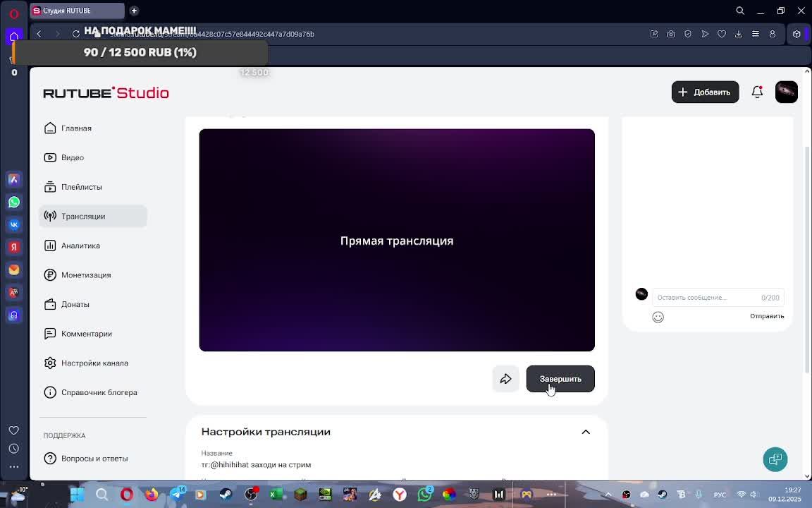The image size is (812, 508).
Task: Open Yandex in the Opera sidebar
Action: click(14, 247)
